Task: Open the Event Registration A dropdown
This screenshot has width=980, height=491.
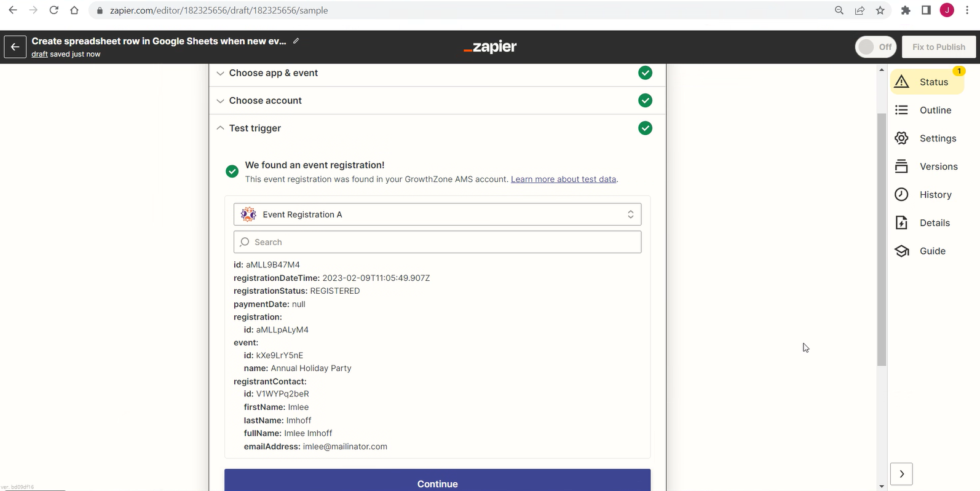Action: click(438, 214)
